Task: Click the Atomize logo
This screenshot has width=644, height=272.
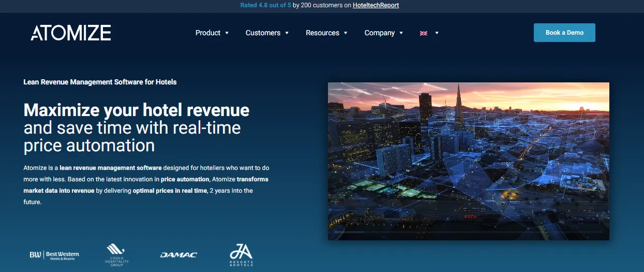Action: (71, 33)
